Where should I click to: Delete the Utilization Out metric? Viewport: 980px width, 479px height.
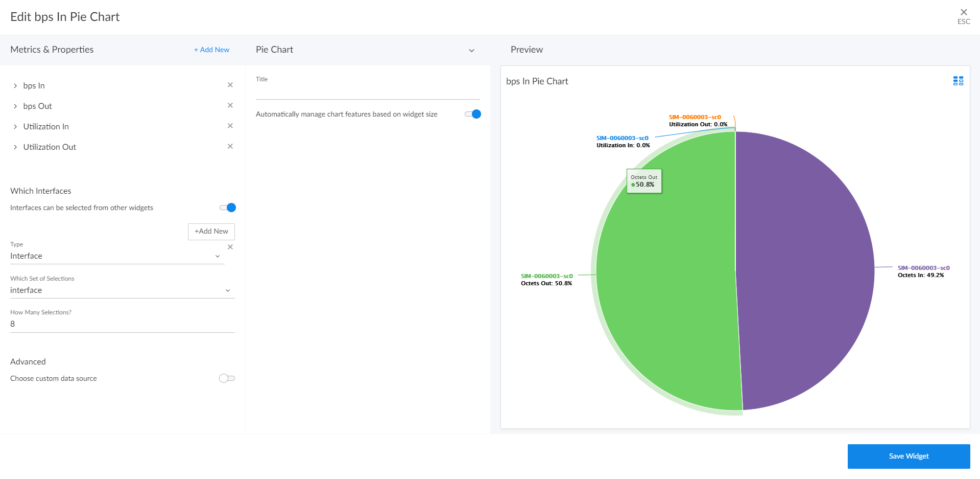pos(230,146)
